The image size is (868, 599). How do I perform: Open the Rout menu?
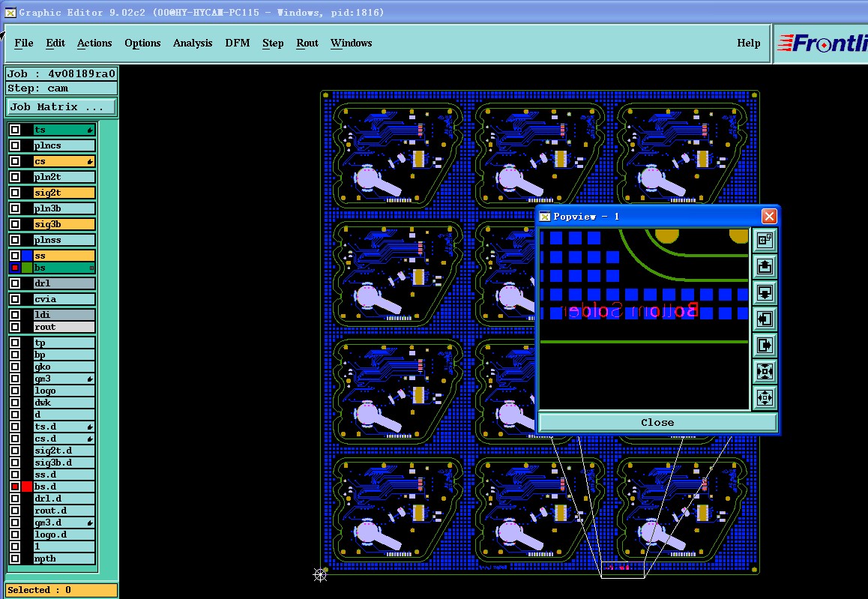307,43
